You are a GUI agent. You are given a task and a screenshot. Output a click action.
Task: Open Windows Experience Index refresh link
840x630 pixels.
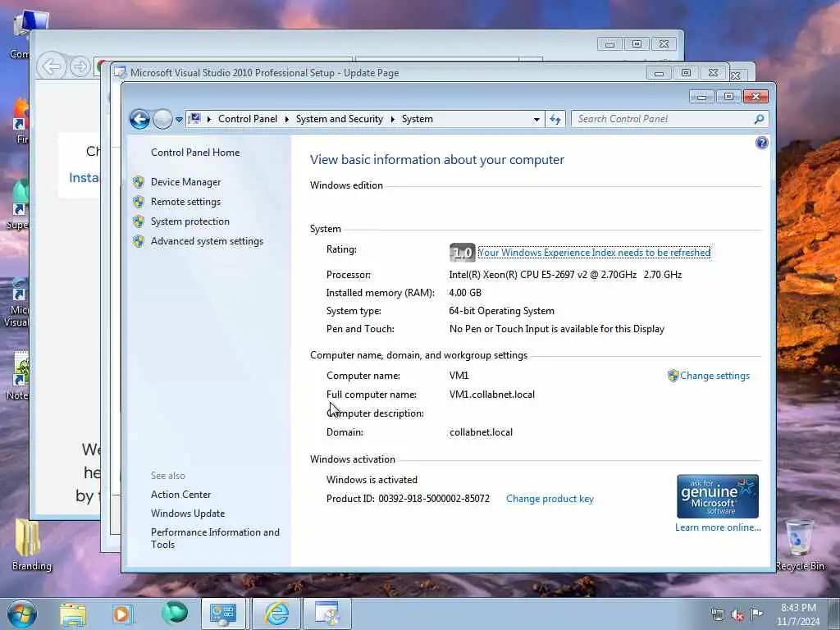click(x=594, y=253)
